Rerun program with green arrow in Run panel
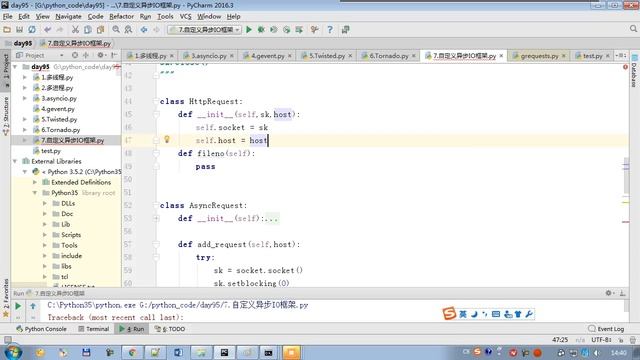 tap(18, 306)
